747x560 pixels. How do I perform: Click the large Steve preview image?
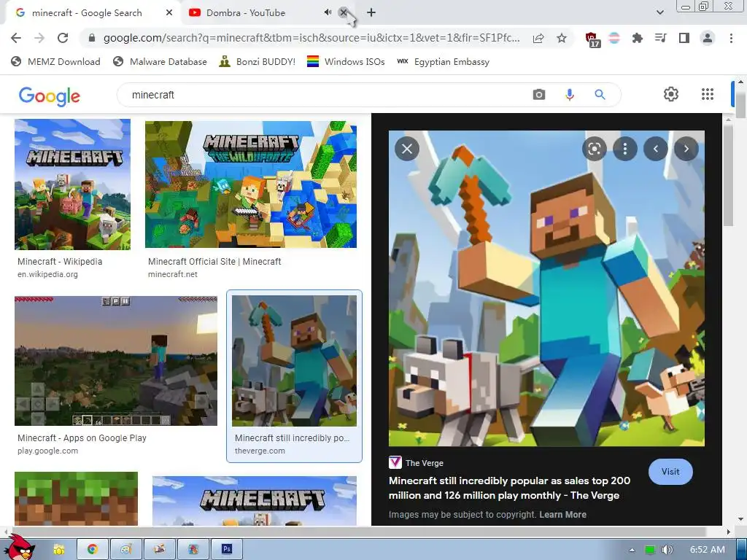click(546, 288)
